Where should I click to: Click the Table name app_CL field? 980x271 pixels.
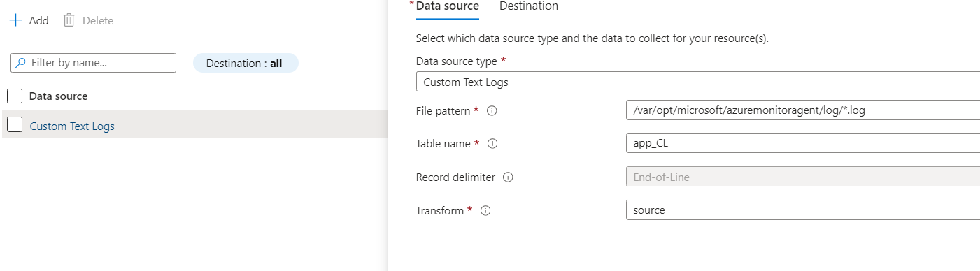coord(803,143)
